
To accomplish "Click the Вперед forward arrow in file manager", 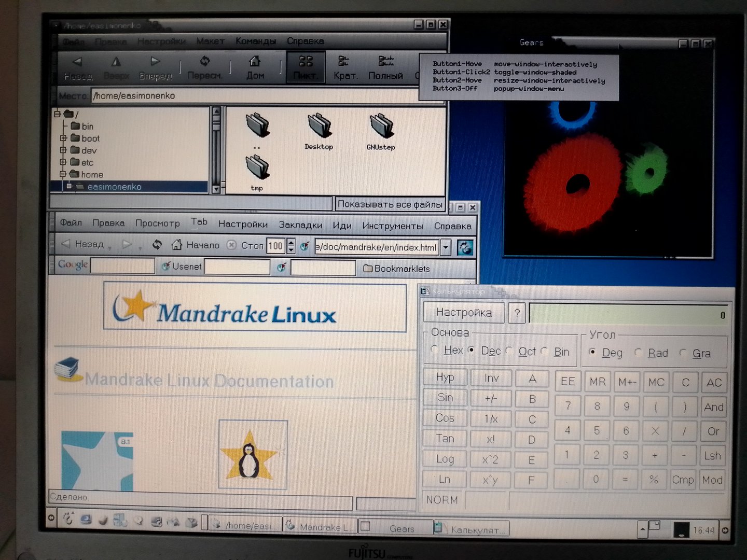I will coord(155,61).
